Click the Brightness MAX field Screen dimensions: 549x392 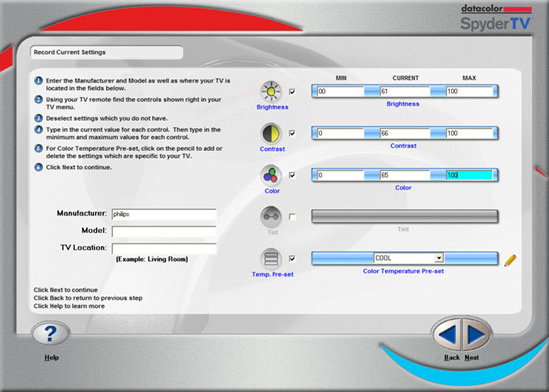click(x=469, y=91)
